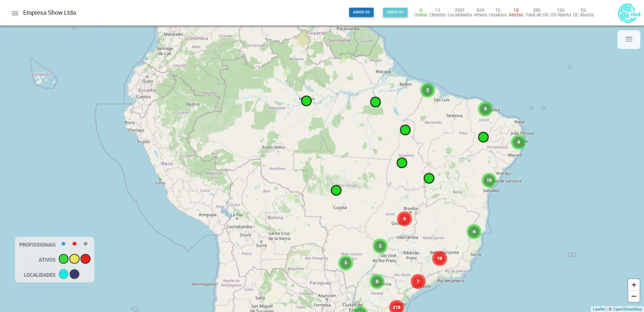Click the green marker near Pernambuco label
Image resolution: width=644 pixels, height=312 pixels.
click(483, 137)
